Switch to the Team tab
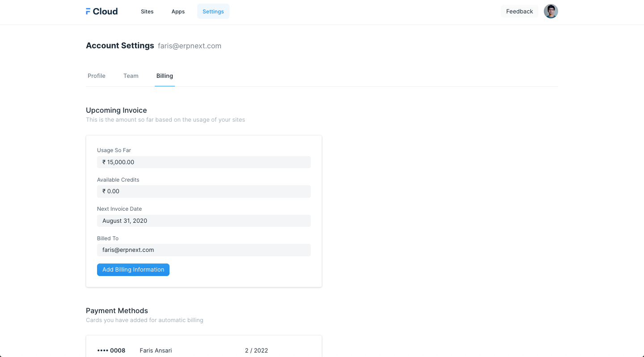This screenshot has width=644, height=357. coord(131,76)
